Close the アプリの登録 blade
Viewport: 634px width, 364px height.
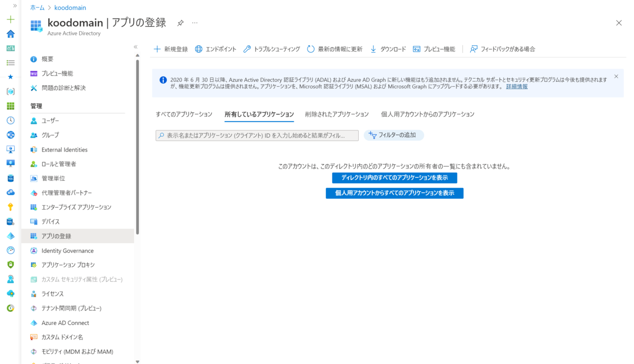coord(619,23)
